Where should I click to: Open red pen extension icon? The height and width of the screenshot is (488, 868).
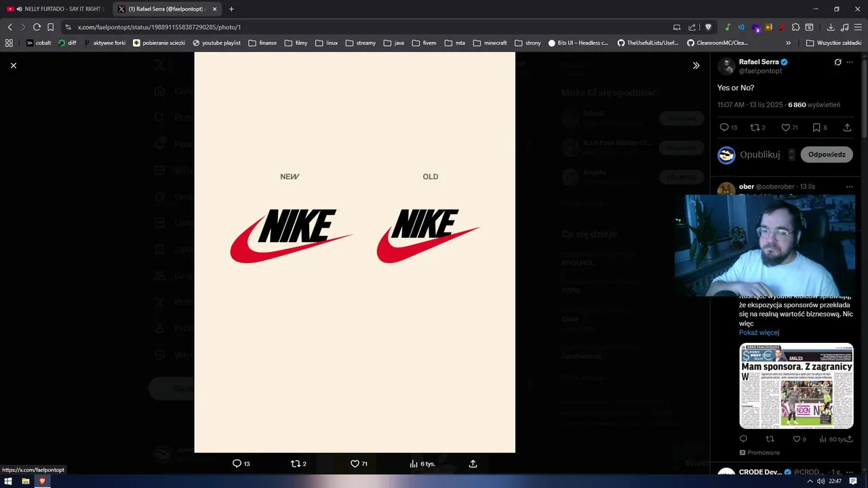click(x=782, y=27)
